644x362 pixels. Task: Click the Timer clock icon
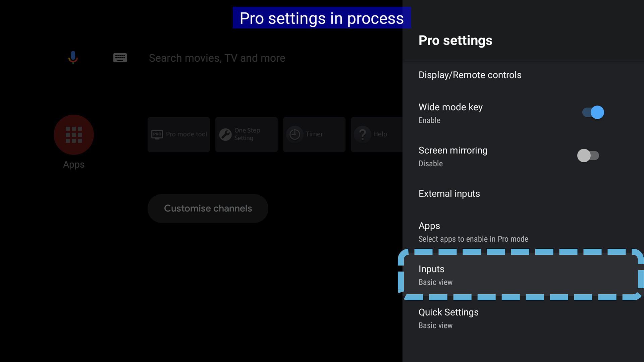(294, 134)
